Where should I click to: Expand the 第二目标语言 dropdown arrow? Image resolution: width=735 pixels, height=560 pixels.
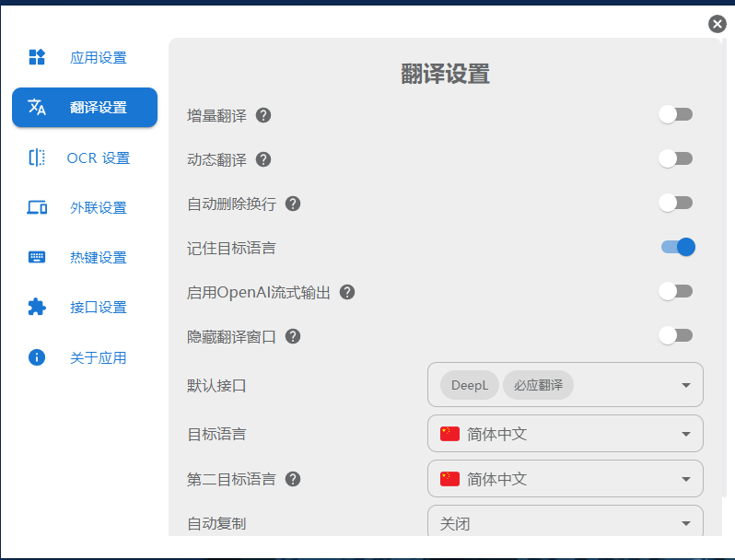click(686, 479)
